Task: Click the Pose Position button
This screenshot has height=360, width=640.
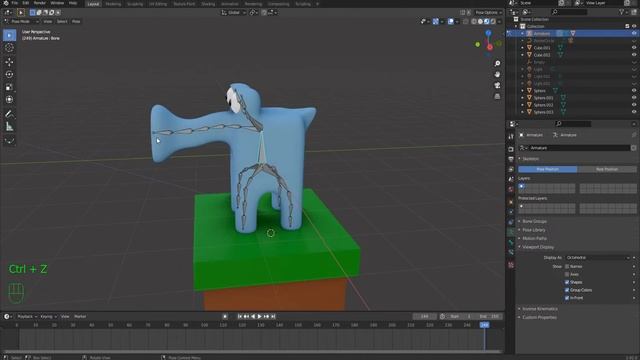Action: (547, 169)
